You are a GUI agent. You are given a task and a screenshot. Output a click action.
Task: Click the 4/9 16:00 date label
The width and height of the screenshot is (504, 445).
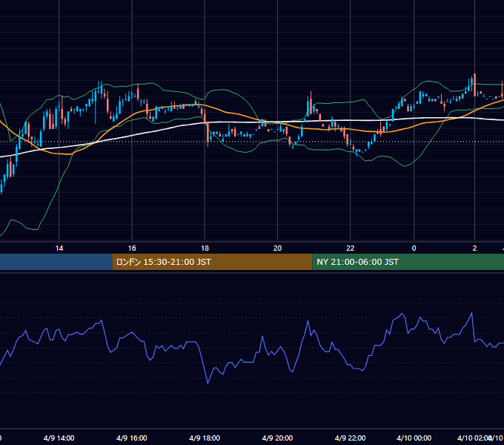tap(132, 438)
